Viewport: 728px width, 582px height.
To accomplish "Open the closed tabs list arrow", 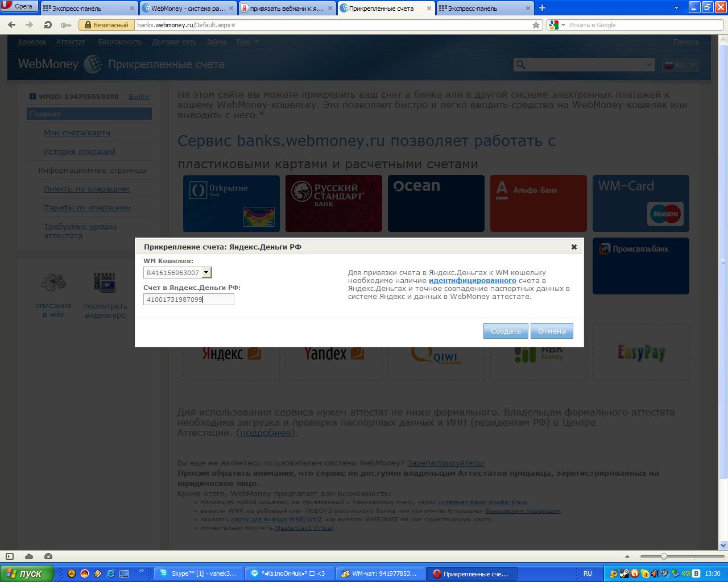I will [676, 9].
